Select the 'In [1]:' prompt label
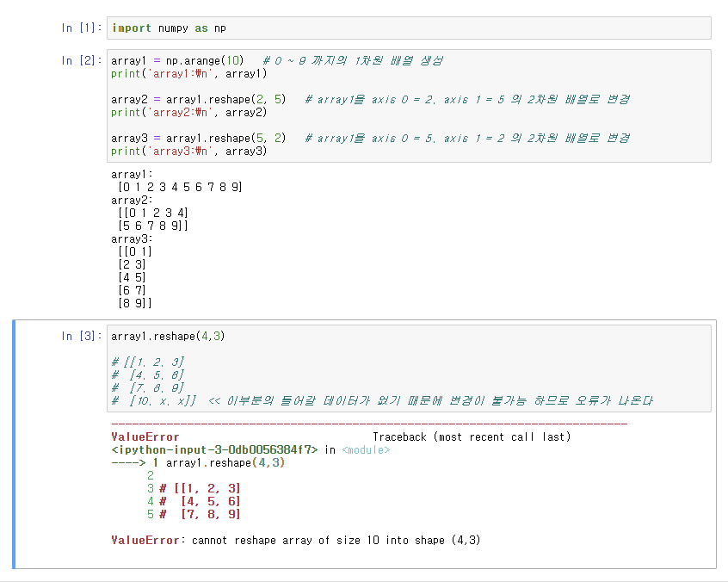Screen dimensions: 728x582 82,28
